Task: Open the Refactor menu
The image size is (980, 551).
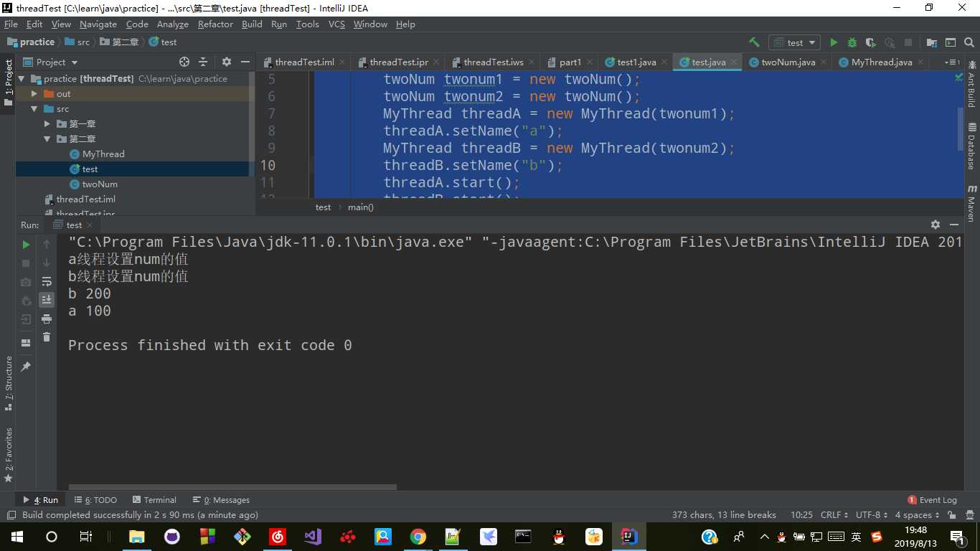Action: click(215, 24)
